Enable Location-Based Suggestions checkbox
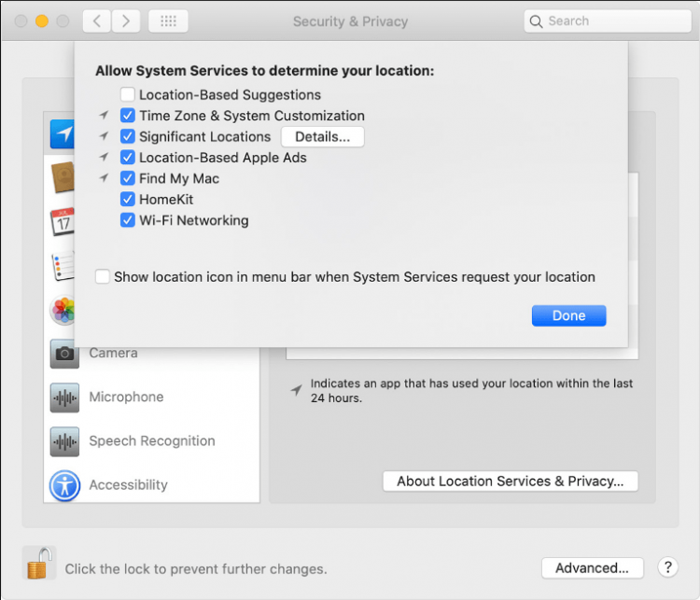700x600 pixels. pos(128,94)
